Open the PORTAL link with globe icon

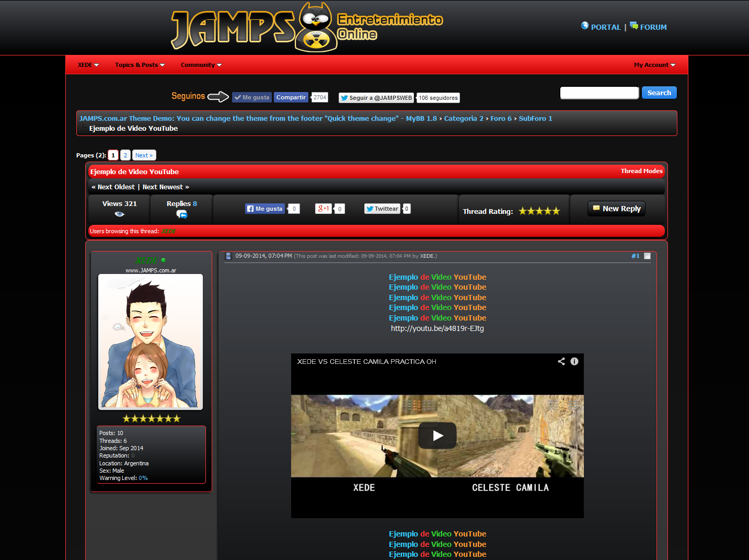tap(601, 27)
